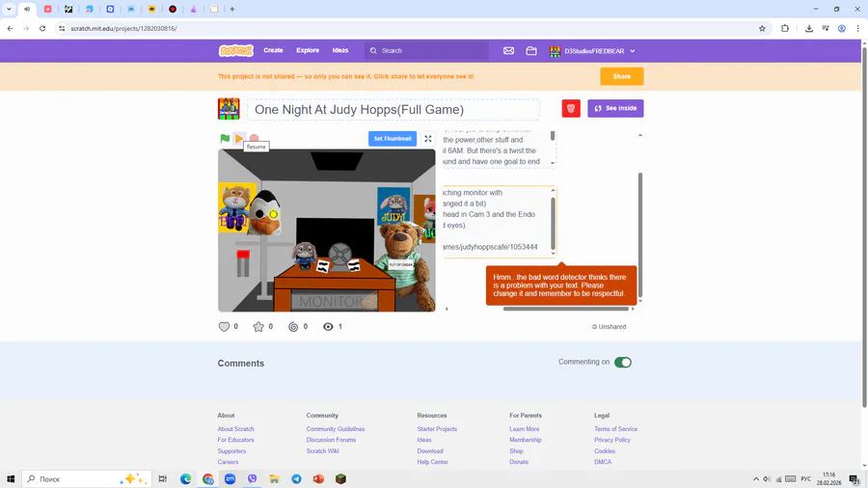This screenshot has height=488, width=868.
Task: Open Messages envelope icon
Action: 508,51
